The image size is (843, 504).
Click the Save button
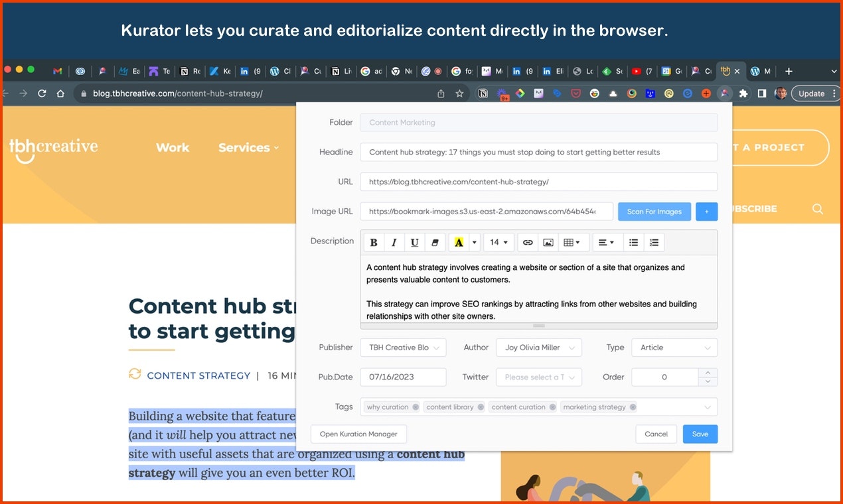(700, 434)
